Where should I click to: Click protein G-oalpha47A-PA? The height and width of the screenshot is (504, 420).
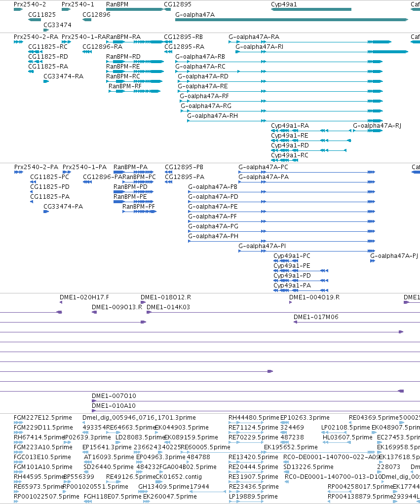tap(264, 177)
